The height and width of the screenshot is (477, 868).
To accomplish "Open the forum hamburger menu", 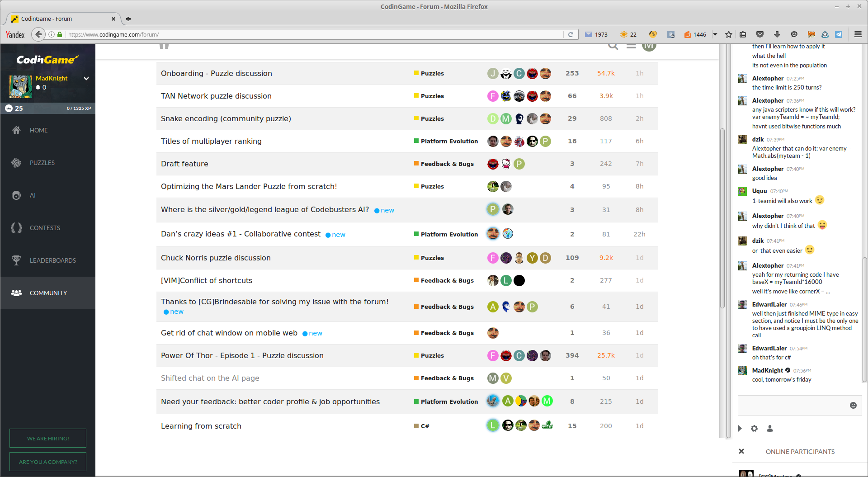I will tap(631, 46).
